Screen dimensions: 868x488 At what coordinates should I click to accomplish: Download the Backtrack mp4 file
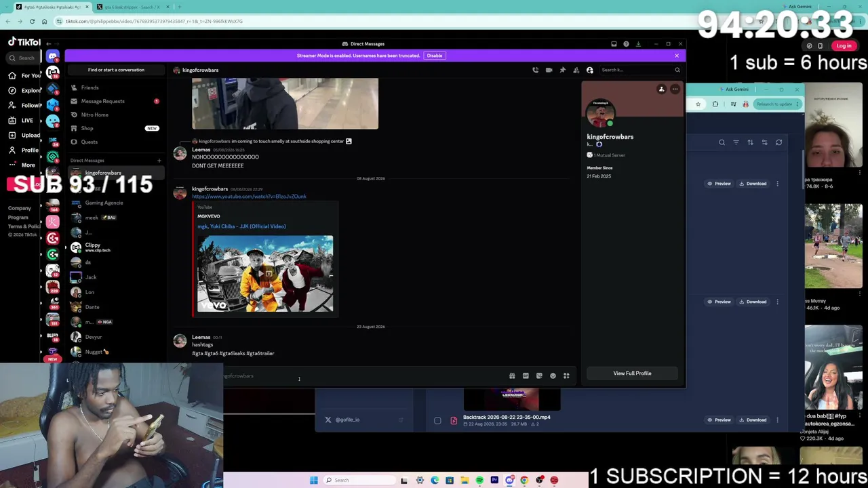pyautogui.click(x=753, y=420)
